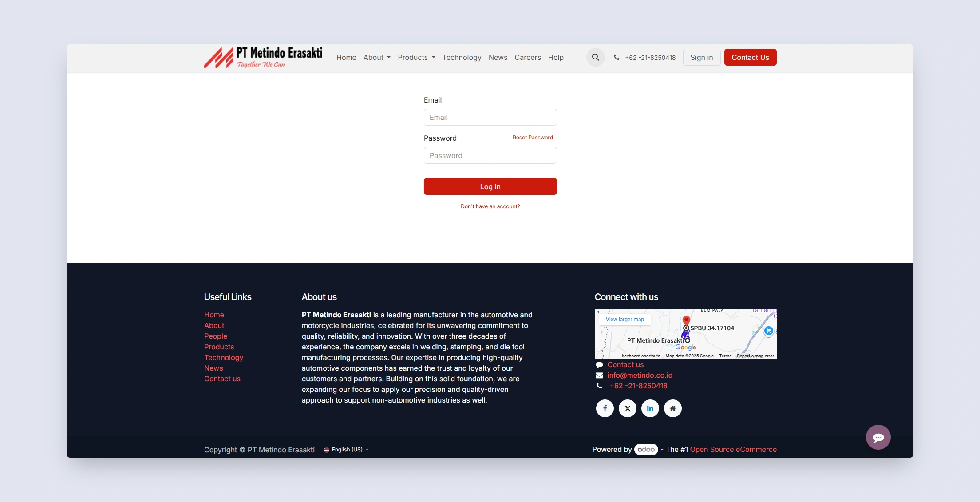Image resolution: width=980 pixels, height=502 pixels.
Task: Open the English (US) language selector
Action: coord(347,450)
